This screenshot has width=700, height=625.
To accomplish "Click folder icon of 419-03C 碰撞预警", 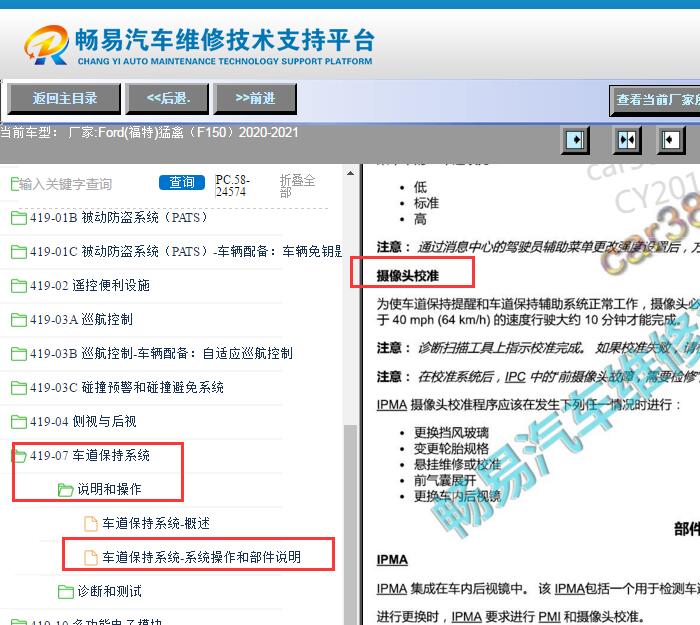I will (18, 388).
